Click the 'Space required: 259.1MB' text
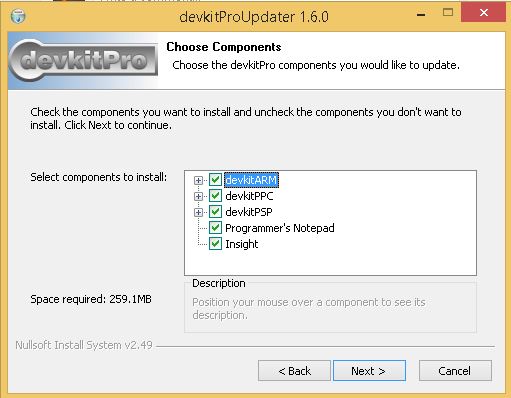The height and width of the screenshot is (398, 511). click(91, 299)
